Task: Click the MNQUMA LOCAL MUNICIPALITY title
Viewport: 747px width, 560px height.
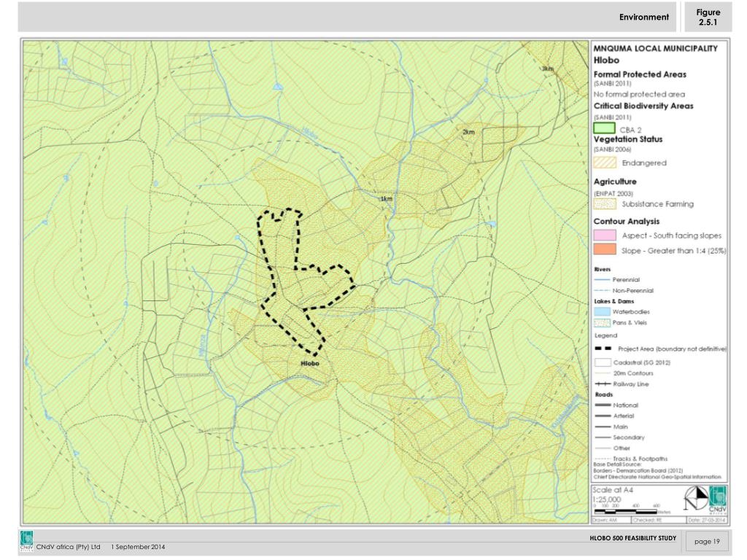Action: (656, 49)
